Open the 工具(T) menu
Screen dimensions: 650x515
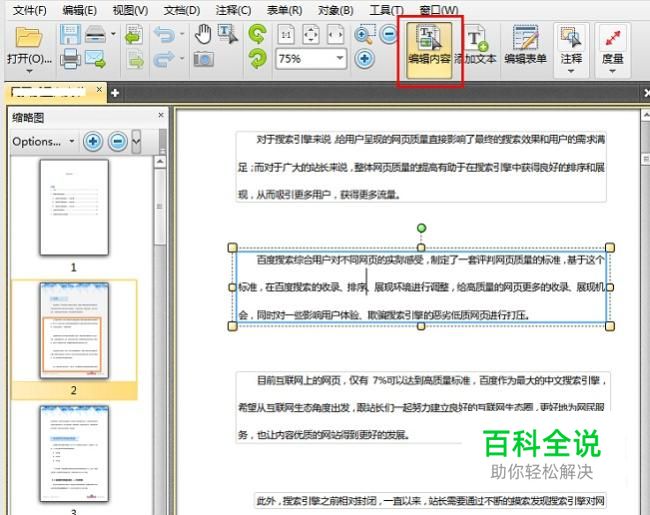(386, 10)
